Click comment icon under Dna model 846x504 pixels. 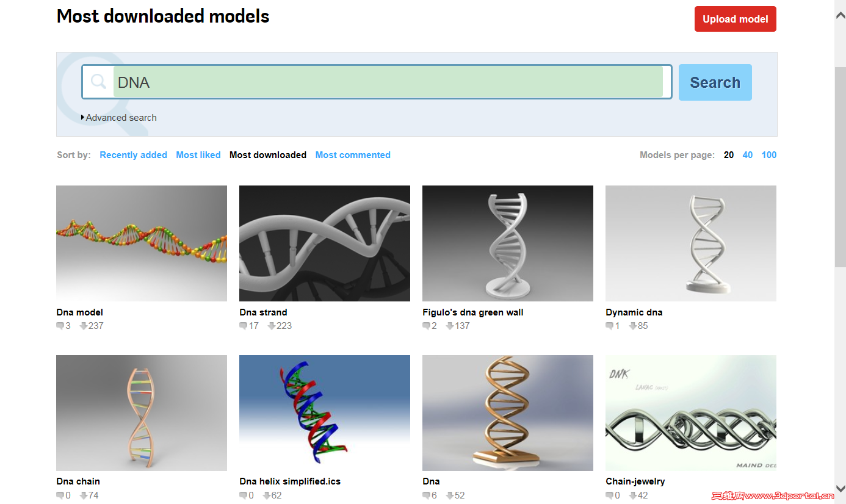60,326
